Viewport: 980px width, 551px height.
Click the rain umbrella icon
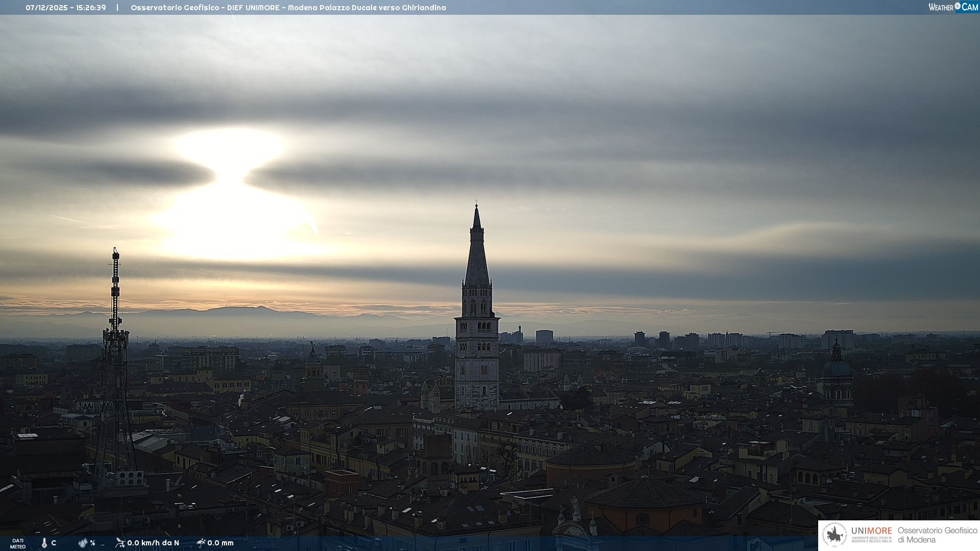tap(201, 543)
